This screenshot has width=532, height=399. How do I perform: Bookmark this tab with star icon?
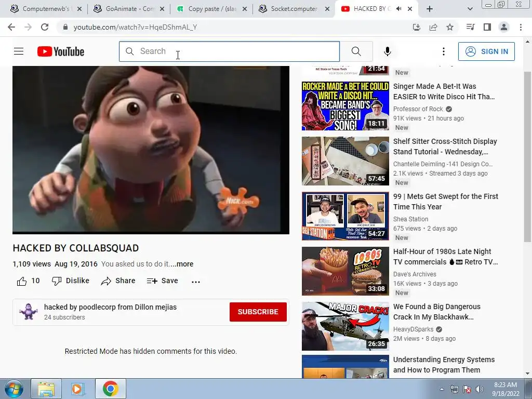point(450,27)
